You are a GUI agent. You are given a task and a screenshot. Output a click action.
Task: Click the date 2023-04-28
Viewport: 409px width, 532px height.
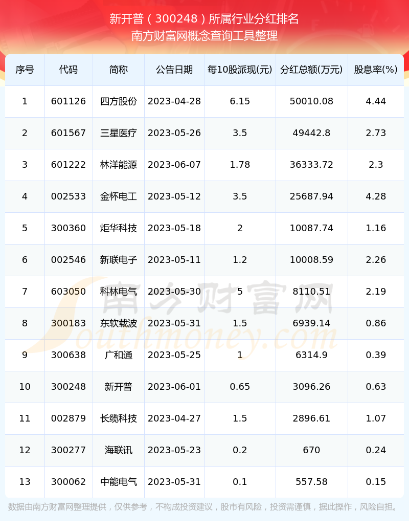click(x=174, y=101)
